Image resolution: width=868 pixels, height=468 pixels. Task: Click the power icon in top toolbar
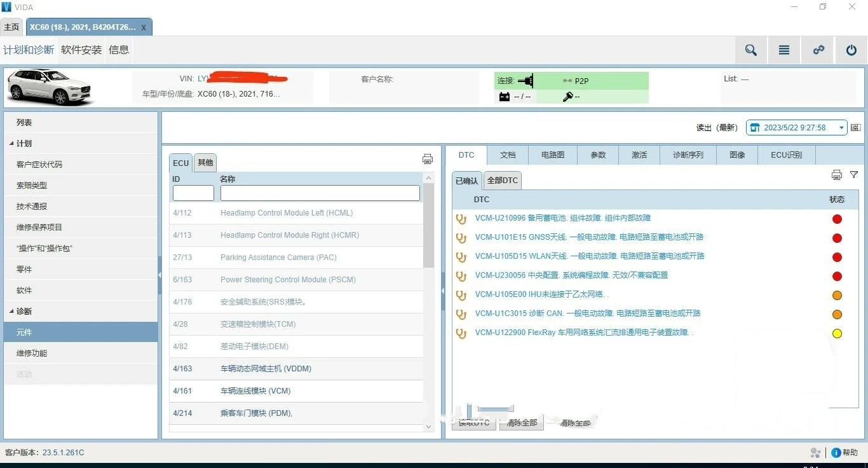coord(851,50)
